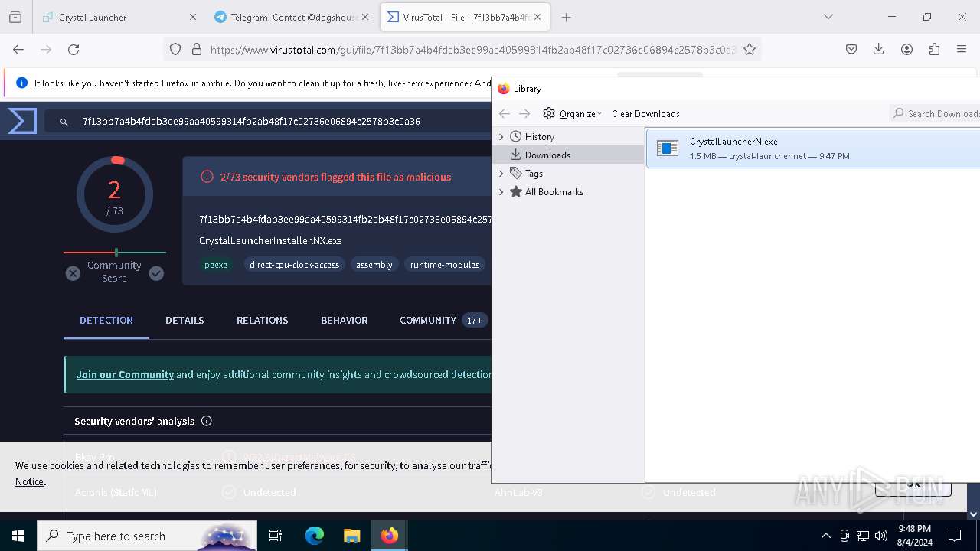This screenshot has height=551, width=980.
Task: Click Search Downloads field in Library
Action: [935, 113]
